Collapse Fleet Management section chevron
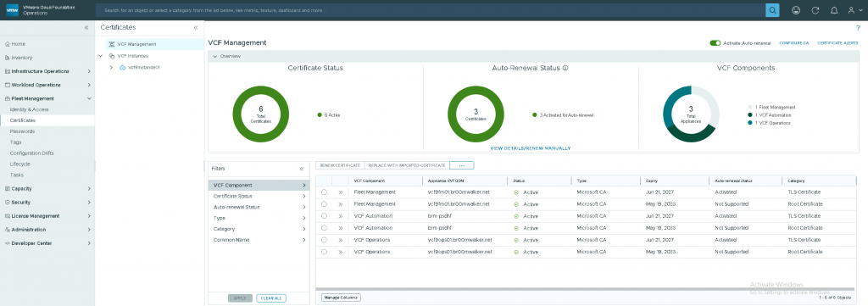 [x=89, y=98]
